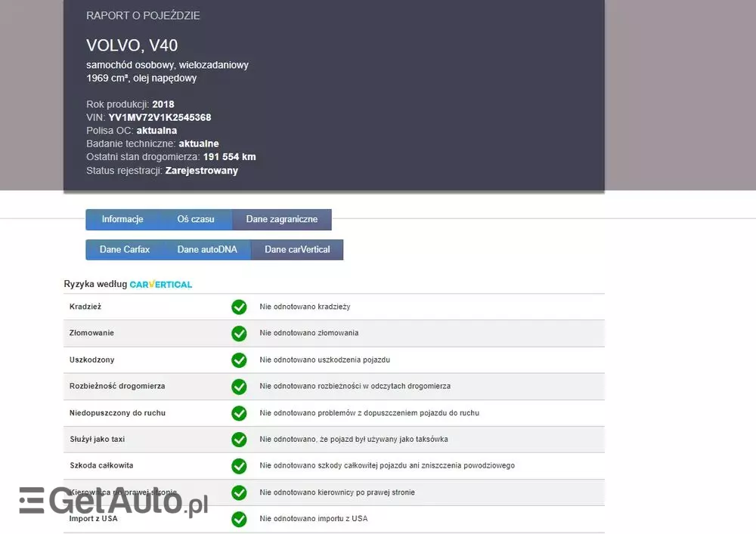
Task: Click the checkmark beside Szkoda całkowita
Action: point(239,466)
